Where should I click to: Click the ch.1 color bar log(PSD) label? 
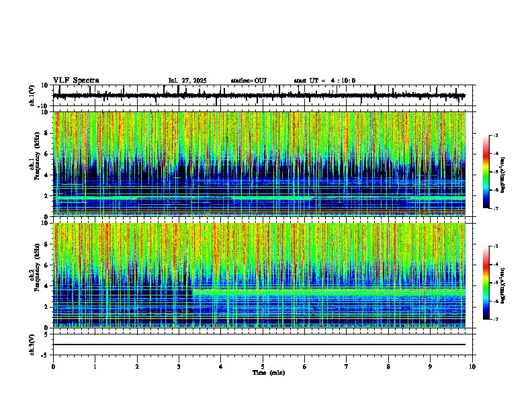click(502, 175)
